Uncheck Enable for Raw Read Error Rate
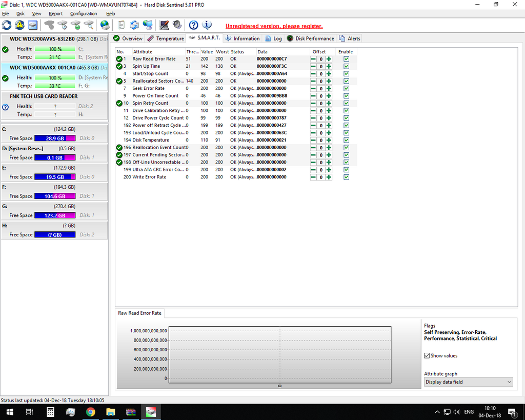 pos(346,59)
